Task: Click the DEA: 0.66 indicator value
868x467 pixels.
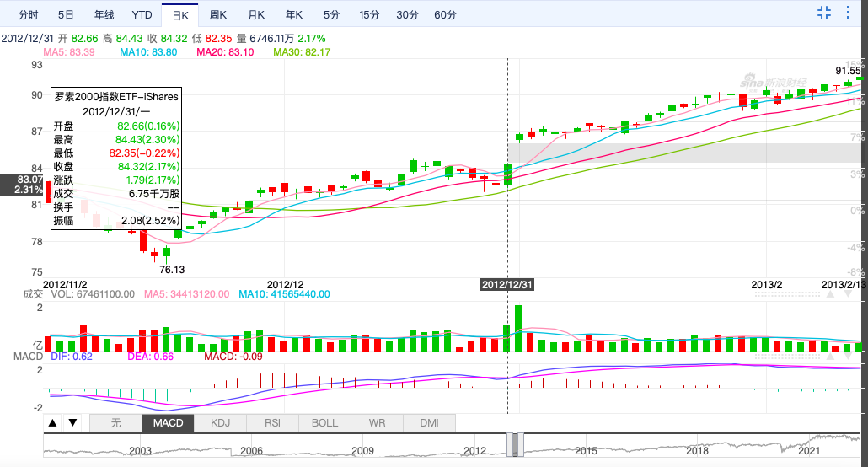Action: pyautogui.click(x=150, y=357)
